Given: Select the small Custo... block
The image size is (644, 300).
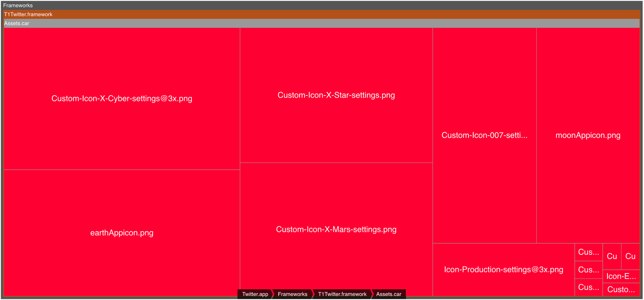Looking at the screenshot, I should 621,290.
